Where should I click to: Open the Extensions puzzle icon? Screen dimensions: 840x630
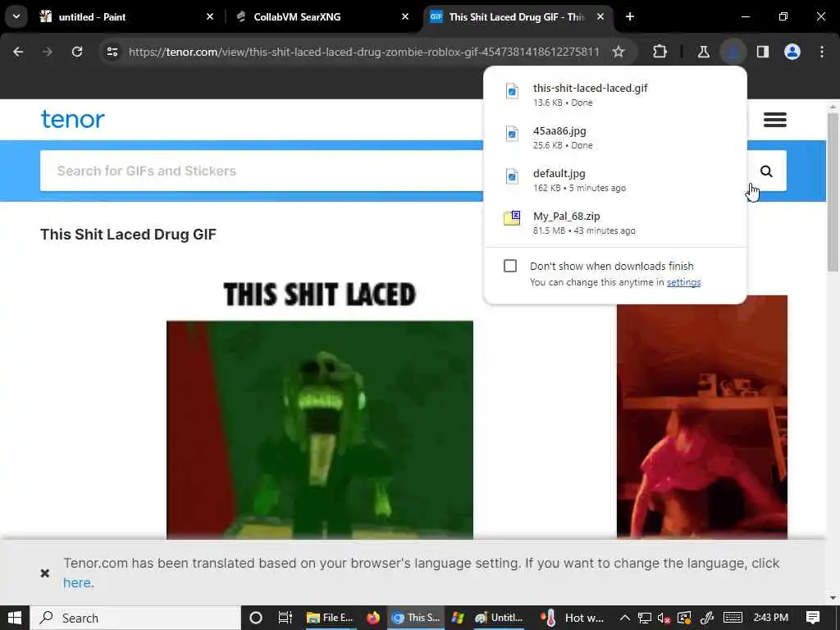coord(660,52)
